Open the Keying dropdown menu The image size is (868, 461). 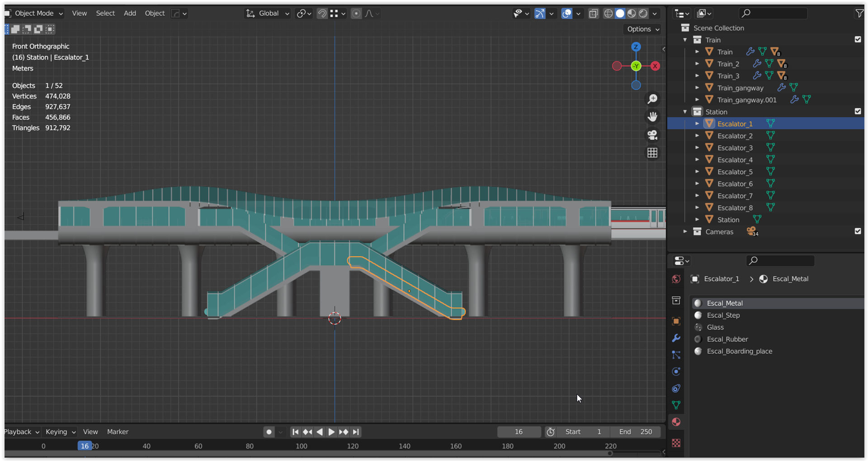[60, 432]
